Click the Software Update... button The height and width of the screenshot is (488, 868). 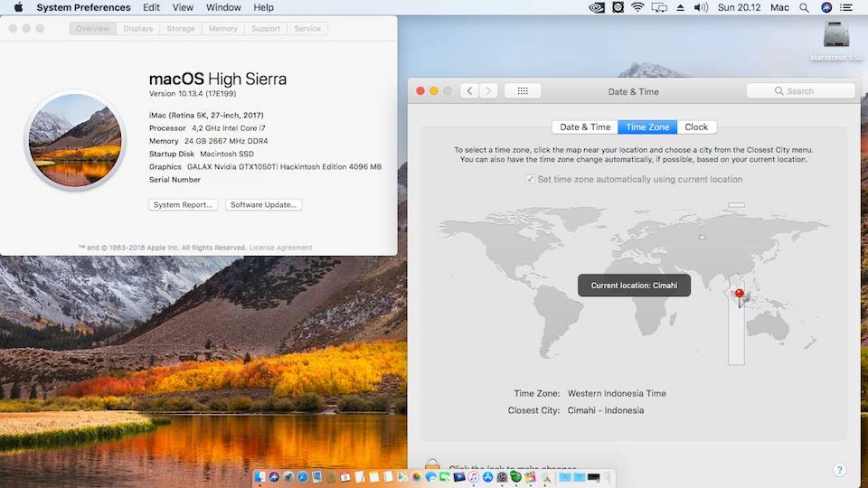click(263, 205)
